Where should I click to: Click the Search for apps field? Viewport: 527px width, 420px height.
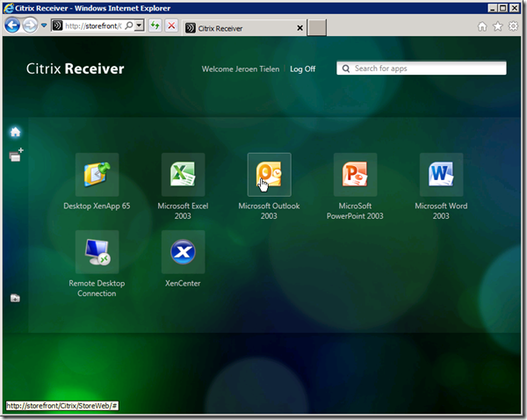[x=422, y=69]
